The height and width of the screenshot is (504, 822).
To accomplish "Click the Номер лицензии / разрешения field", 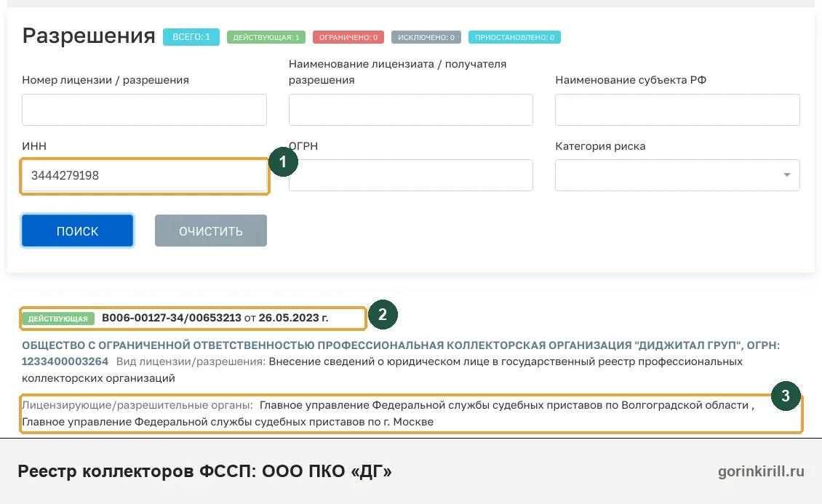I will pyautogui.click(x=144, y=110).
